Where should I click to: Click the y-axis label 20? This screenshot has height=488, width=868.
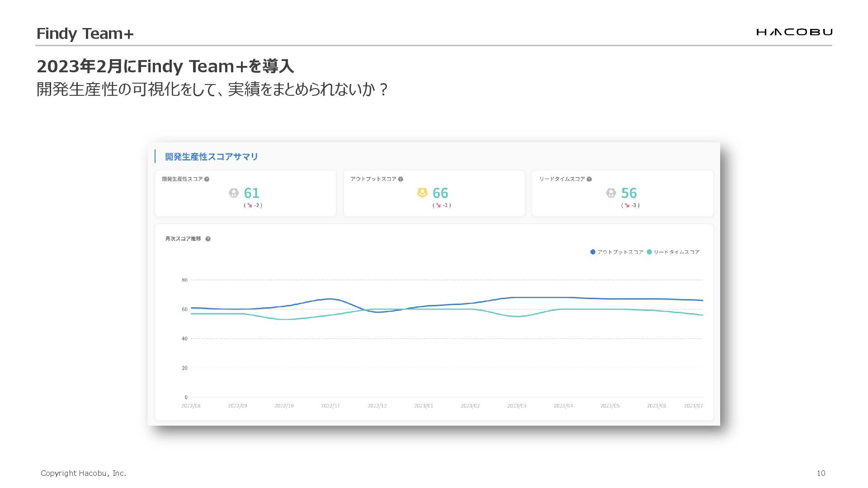[184, 368]
